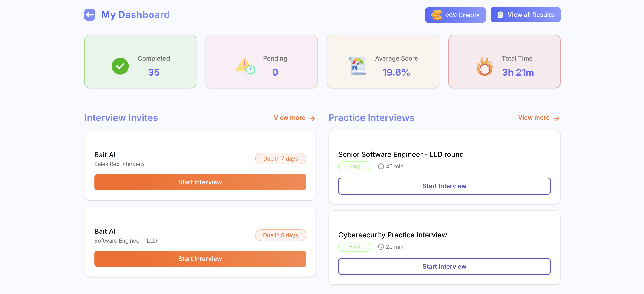This screenshot has height=294, width=644.
Task: Start the Sales Rep Interview
Action: point(200,182)
